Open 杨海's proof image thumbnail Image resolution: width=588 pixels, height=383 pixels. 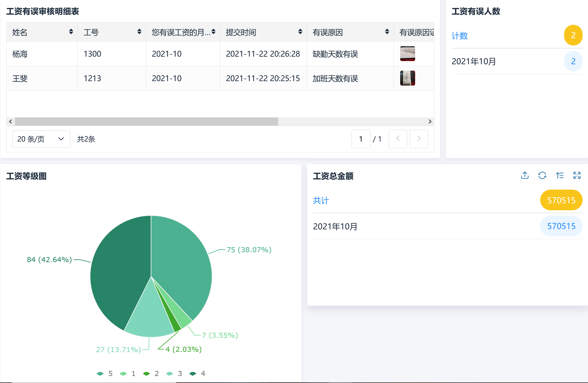coord(407,53)
